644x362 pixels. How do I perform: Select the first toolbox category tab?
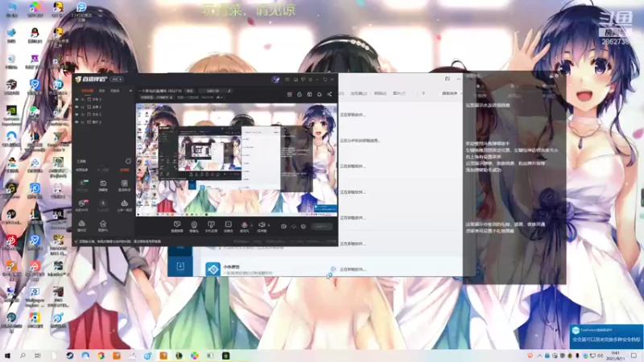[82, 170]
